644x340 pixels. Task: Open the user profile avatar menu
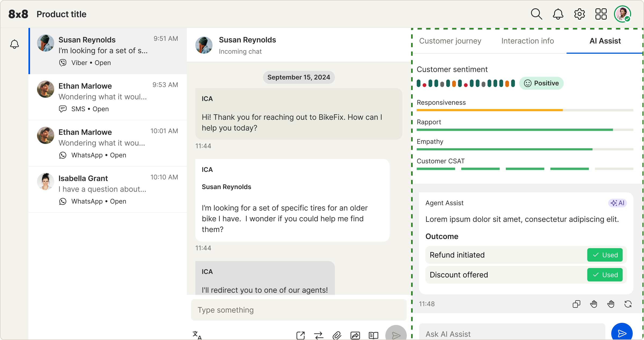point(622,14)
